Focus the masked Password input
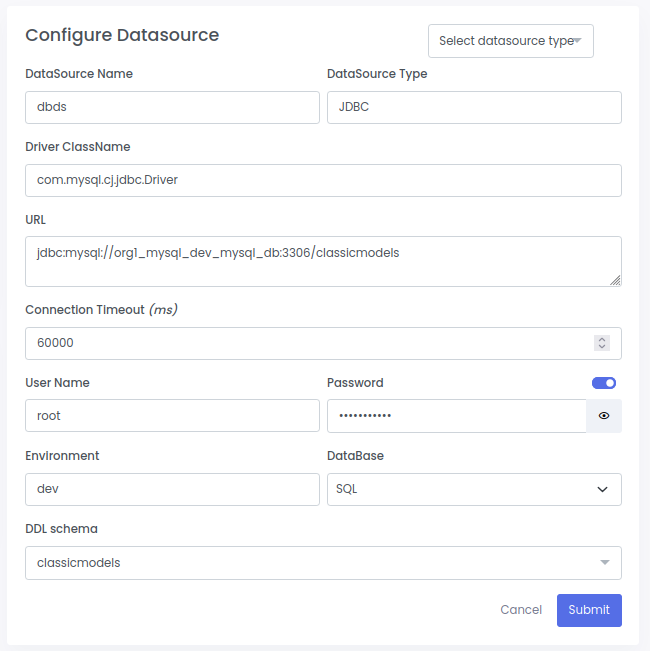 tap(456, 416)
